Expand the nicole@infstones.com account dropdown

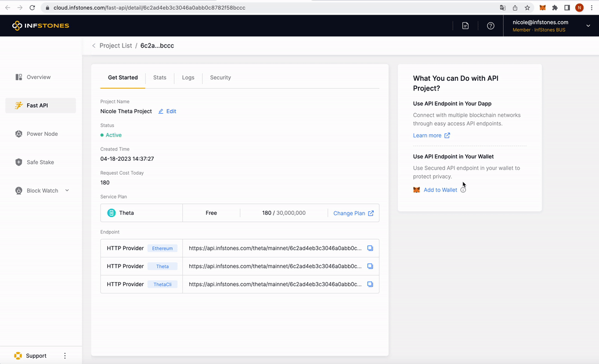[588, 26]
